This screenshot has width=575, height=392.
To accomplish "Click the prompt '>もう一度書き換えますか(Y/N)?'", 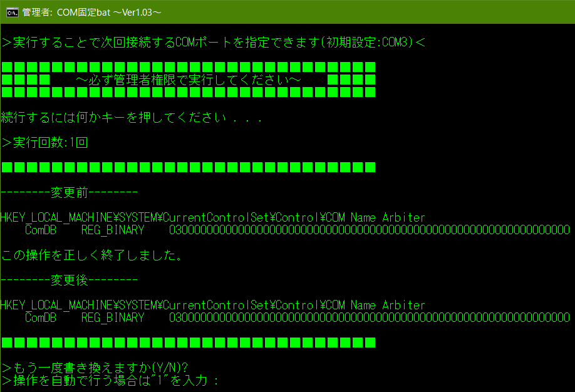I will (x=95, y=368).
